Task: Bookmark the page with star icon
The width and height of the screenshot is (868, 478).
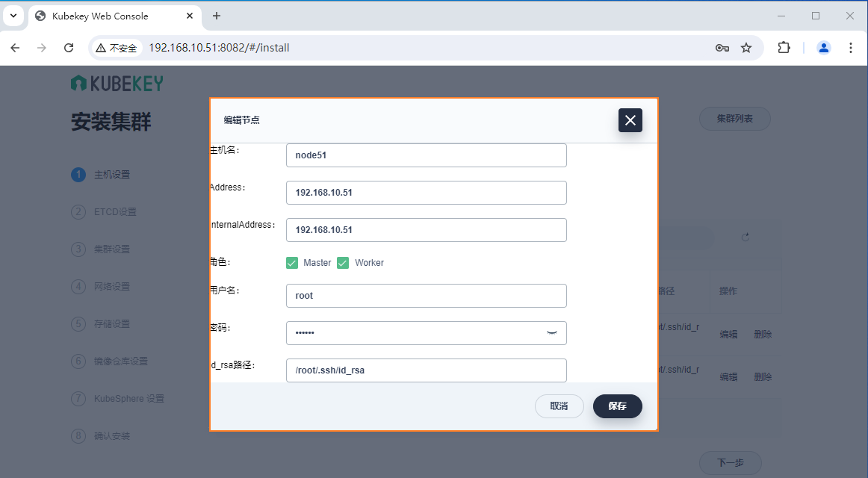Action: 746,48
